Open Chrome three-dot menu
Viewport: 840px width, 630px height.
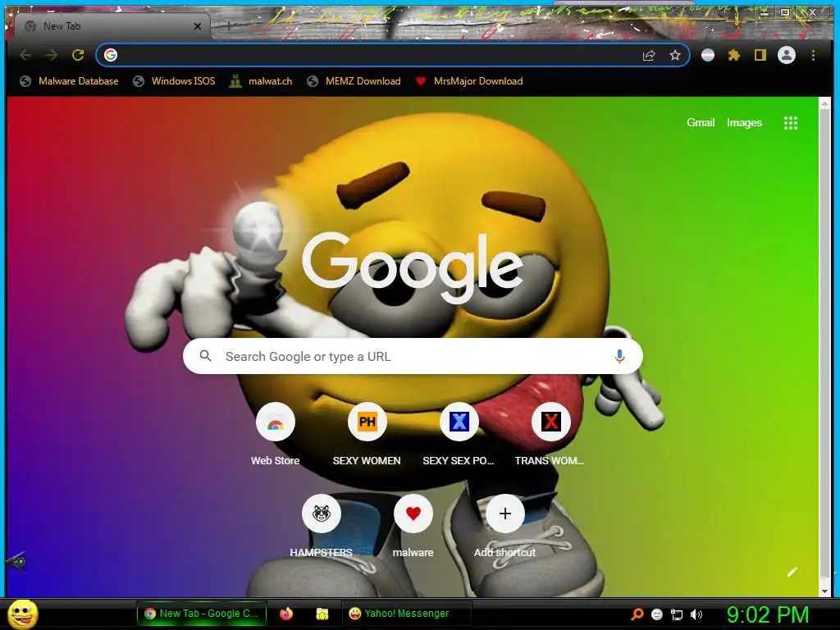pos(813,55)
